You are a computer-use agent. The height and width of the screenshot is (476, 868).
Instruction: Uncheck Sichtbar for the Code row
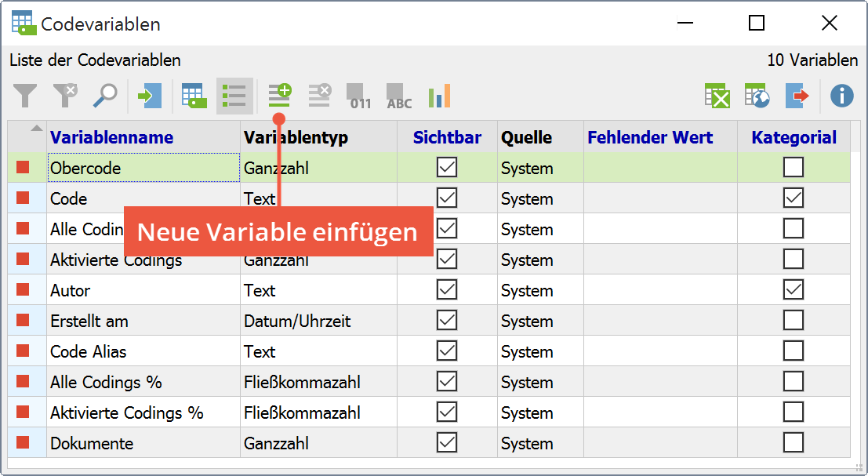(447, 198)
